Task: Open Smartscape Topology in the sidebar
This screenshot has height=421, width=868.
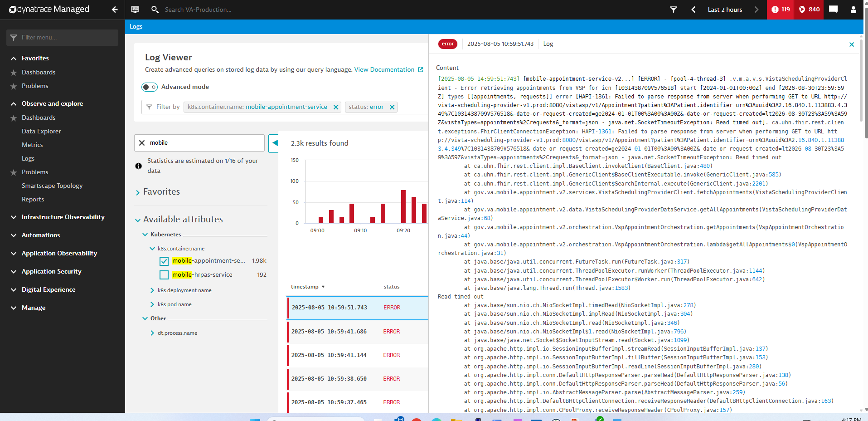Action: (x=52, y=186)
